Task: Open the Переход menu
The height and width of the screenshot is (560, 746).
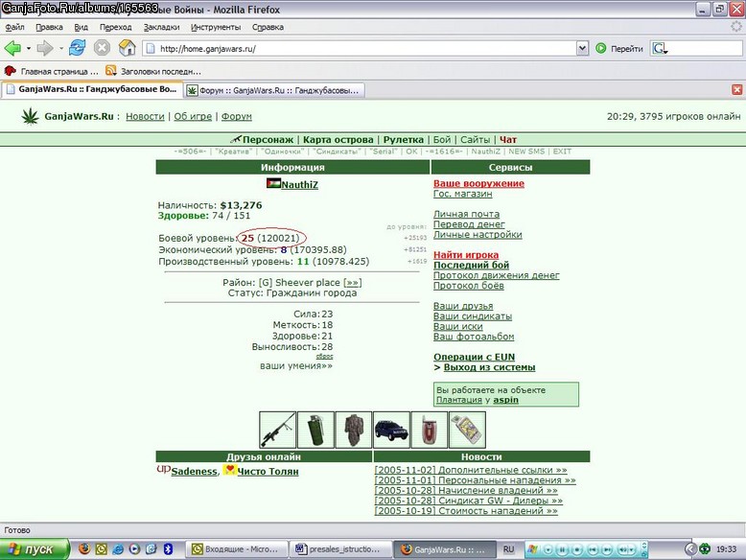Action: pyautogui.click(x=116, y=27)
